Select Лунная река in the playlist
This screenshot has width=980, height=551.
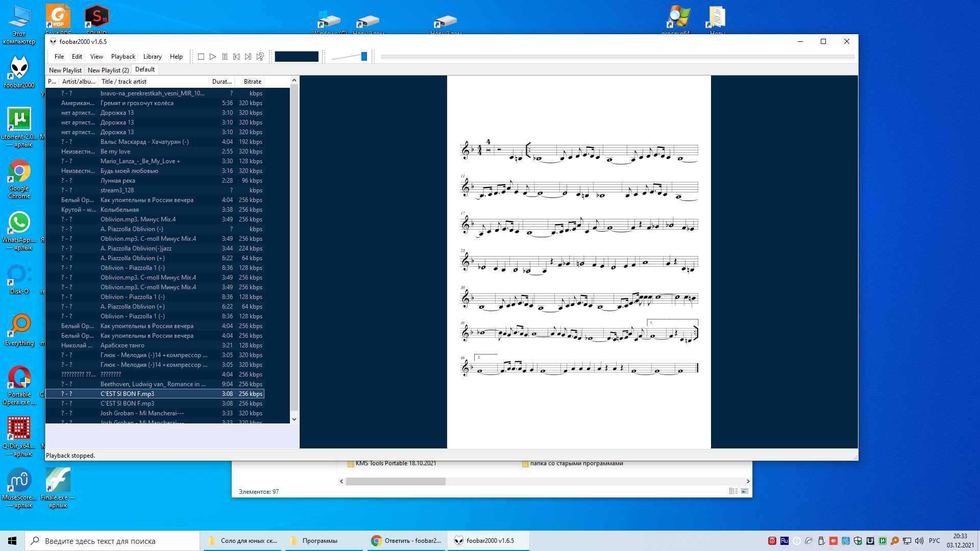[118, 181]
